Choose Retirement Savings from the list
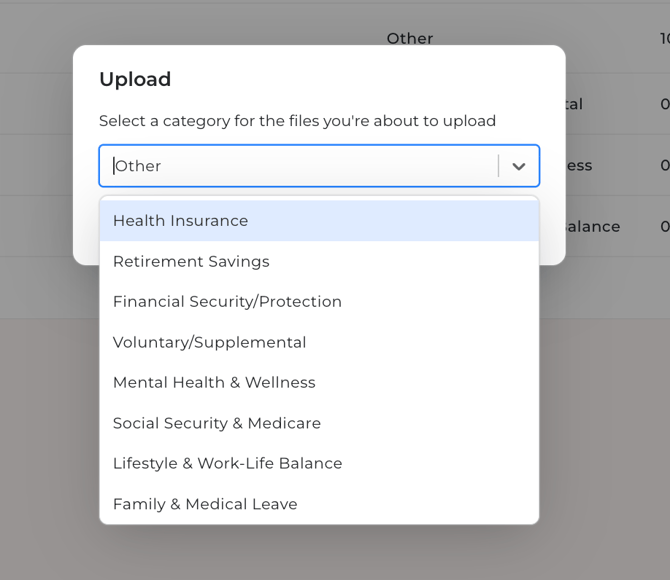This screenshot has width=670, height=580. point(191,261)
